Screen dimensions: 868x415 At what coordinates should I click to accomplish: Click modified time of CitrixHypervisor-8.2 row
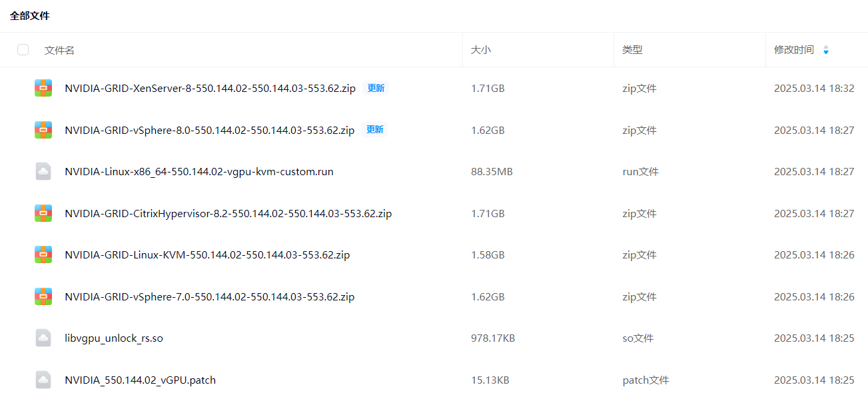coord(814,214)
